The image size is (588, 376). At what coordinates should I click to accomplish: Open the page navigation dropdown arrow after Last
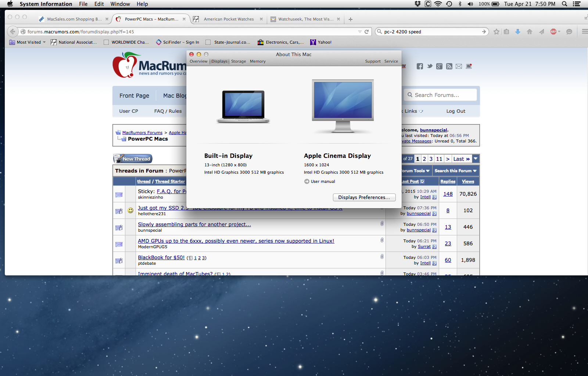[x=476, y=159]
